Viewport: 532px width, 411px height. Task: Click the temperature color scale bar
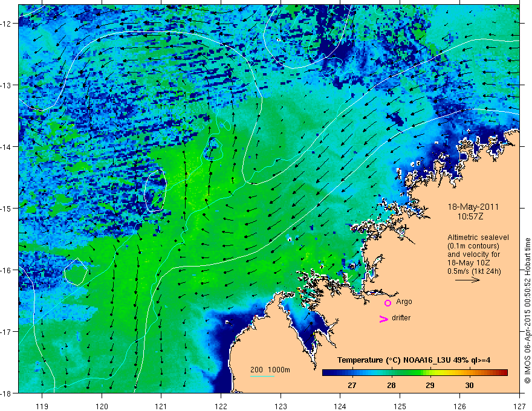(415, 373)
